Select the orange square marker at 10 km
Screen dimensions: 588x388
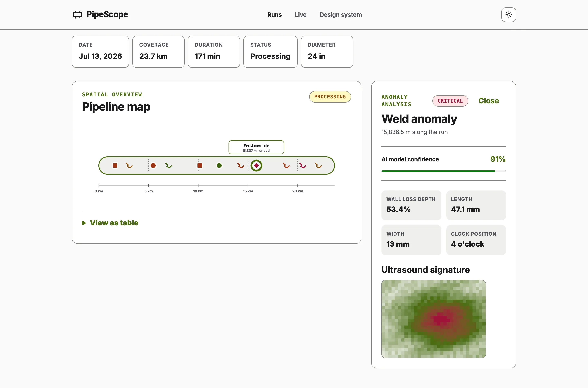tap(200, 166)
